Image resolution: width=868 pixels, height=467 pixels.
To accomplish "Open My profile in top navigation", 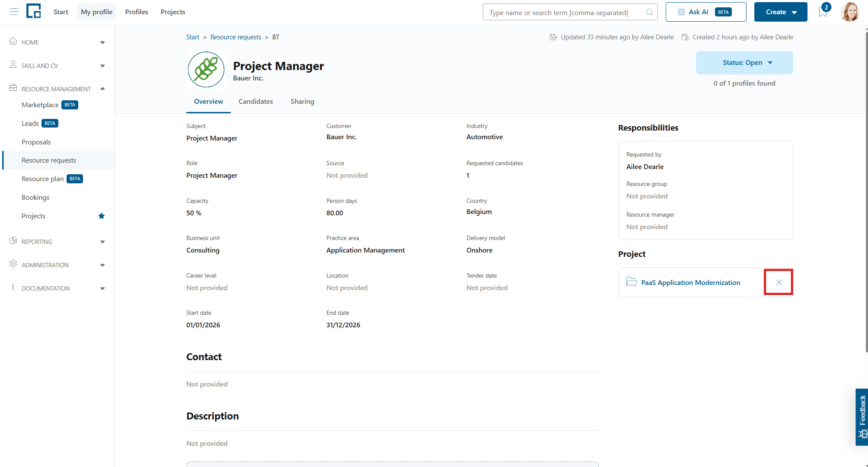I will pos(96,12).
